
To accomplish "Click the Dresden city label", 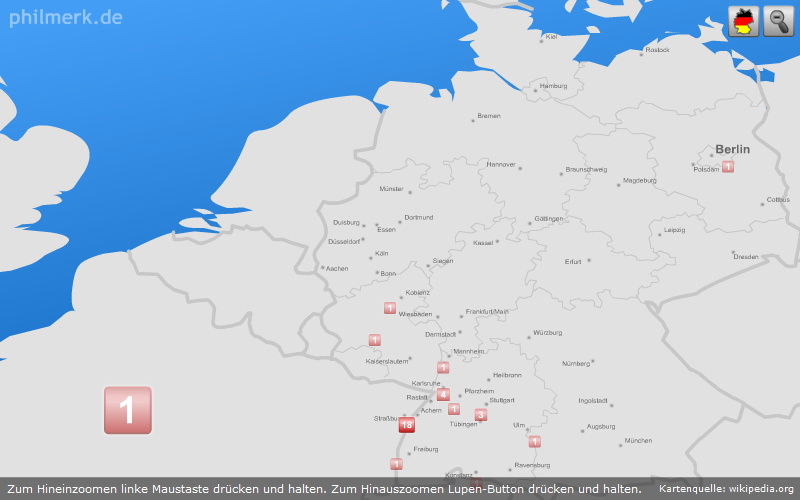I will 746,256.
